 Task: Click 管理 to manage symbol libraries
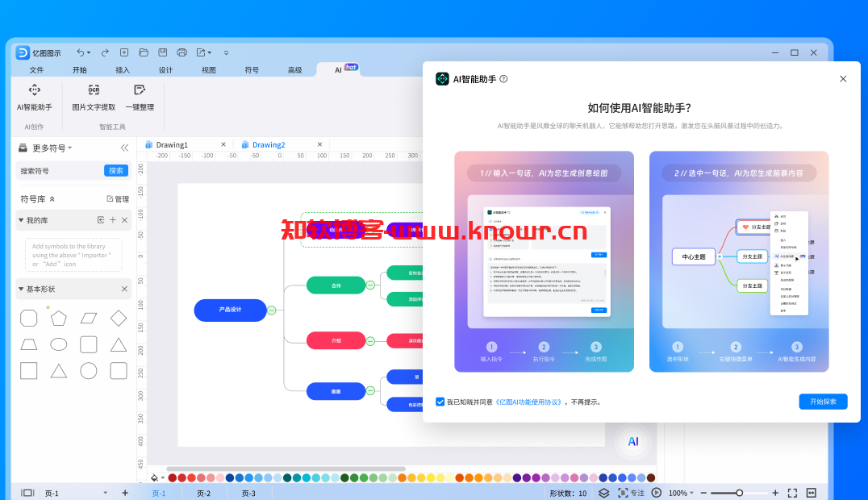(x=118, y=198)
